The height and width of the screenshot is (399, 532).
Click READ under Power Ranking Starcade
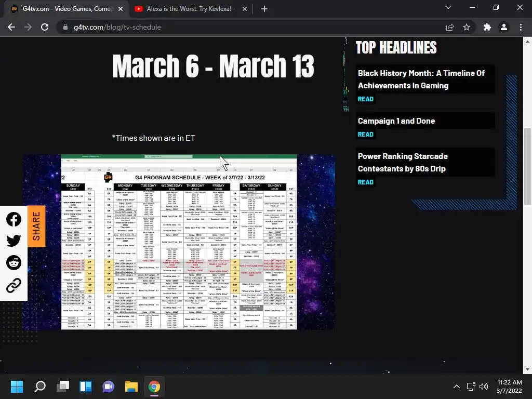pyautogui.click(x=365, y=182)
